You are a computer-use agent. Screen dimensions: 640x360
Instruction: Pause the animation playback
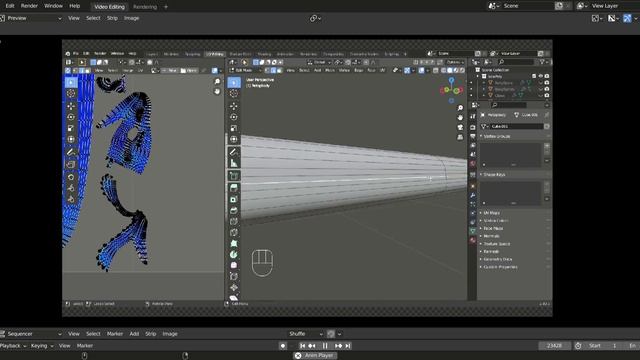pos(325,346)
